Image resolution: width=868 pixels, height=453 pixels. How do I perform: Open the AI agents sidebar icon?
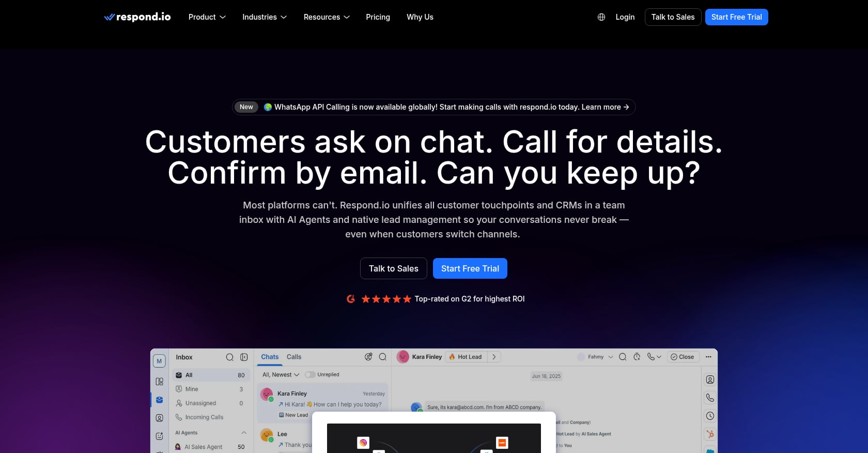159,436
